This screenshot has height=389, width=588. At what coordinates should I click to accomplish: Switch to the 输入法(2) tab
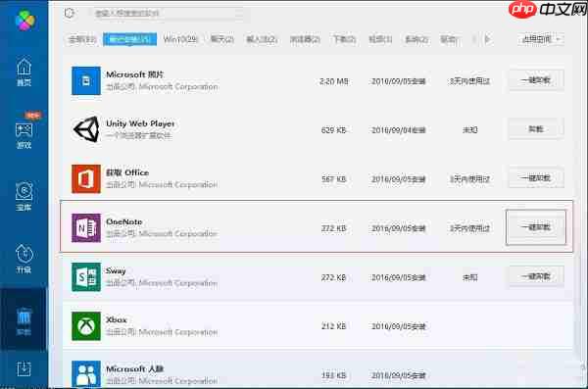tap(262, 39)
